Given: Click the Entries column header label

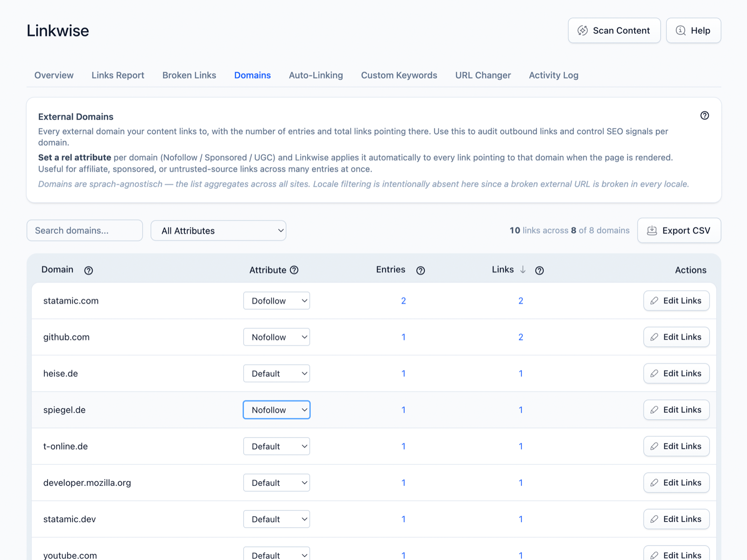Looking at the screenshot, I should click(391, 269).
